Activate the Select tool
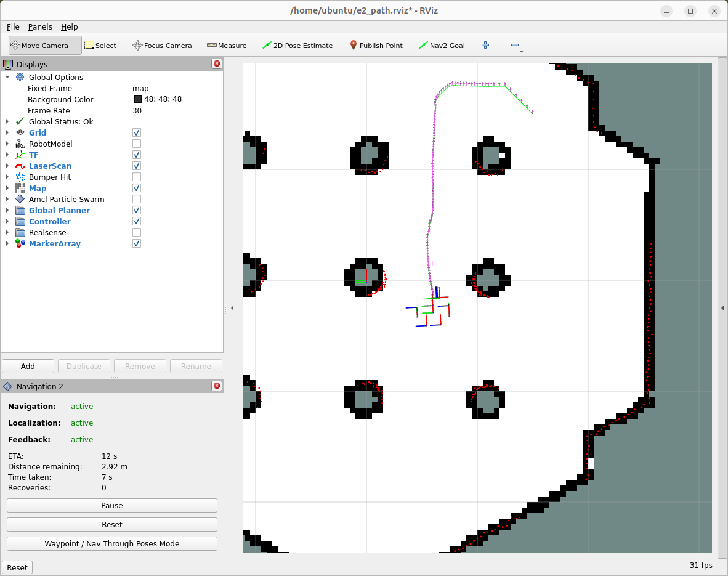This screenshot has height=576, width=728. [100, 46]
